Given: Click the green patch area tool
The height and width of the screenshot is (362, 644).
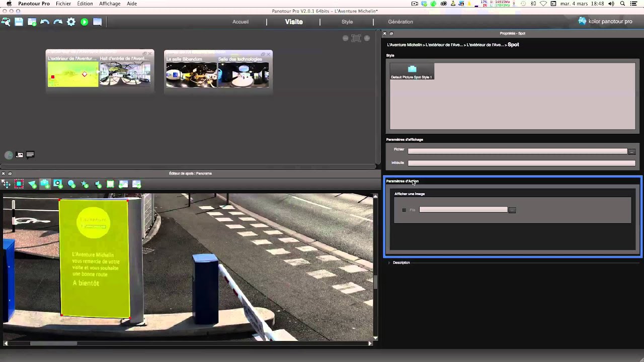Looking at the screenshot, I should 111,184.
